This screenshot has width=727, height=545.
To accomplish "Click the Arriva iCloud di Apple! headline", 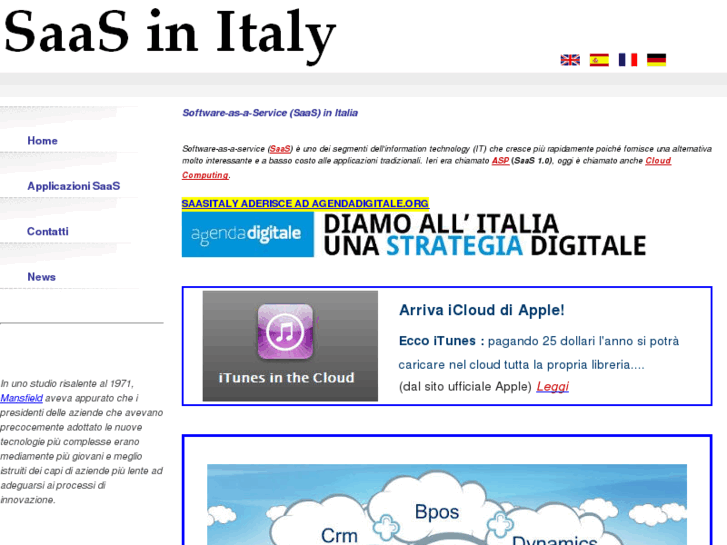I will click(x=482, y=310).
